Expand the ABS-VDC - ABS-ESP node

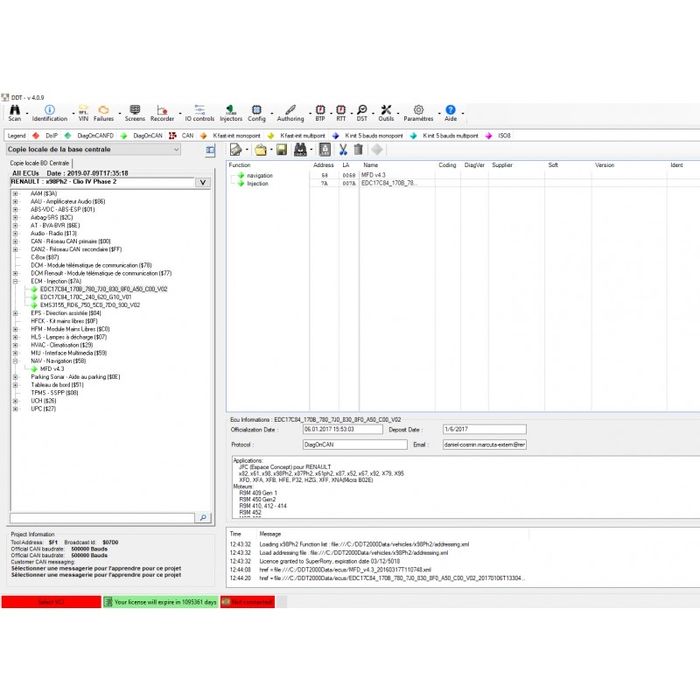point(15,209)
